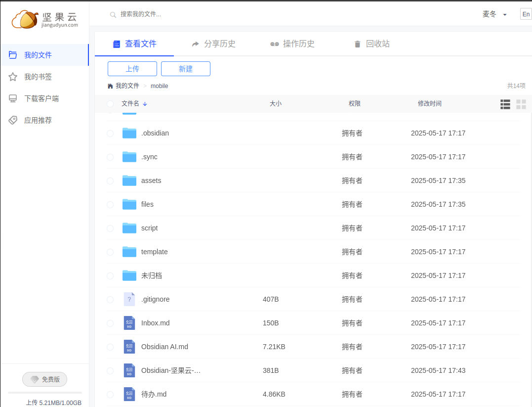Click the upload quota usage bar
This screenshot has height=407, width=532.
click(x=45, y=393)
